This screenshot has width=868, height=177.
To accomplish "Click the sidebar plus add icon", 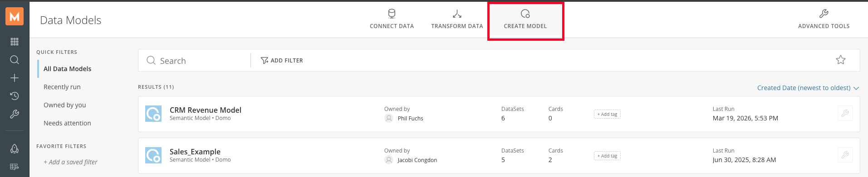I will coord(15,78).
